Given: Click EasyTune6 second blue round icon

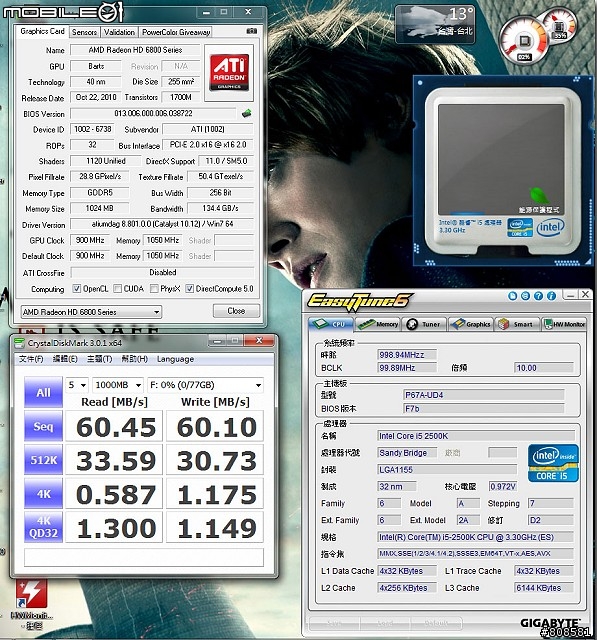Looking at the screenshot, I should 526,296.
